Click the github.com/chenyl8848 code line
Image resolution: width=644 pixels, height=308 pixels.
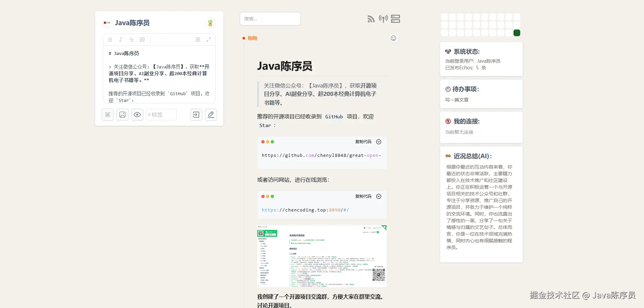tap(321, 156)
